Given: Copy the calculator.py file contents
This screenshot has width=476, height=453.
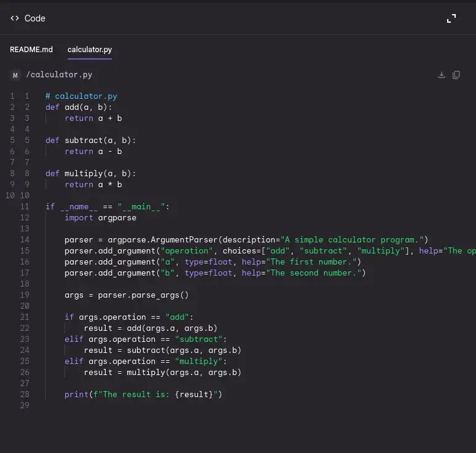Looking at the screenshot, I should 456,75.
